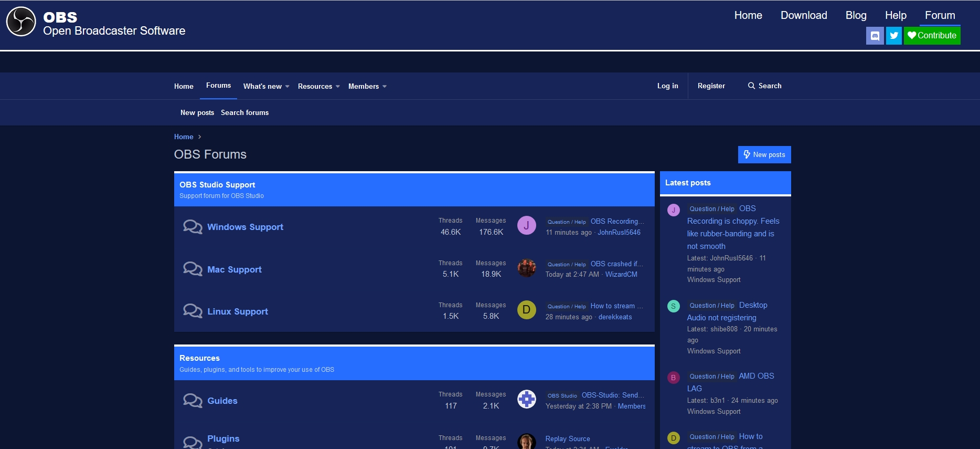Open 'OBS Recording is choppy' post in Latest posts
Screen dimensions: 980x449
point(733,227)
